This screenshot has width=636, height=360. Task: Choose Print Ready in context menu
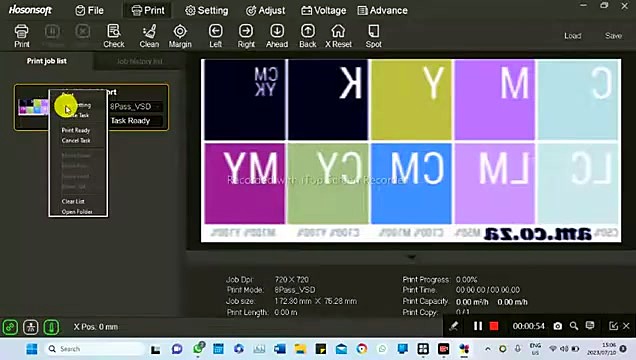(x=76, y=130)
